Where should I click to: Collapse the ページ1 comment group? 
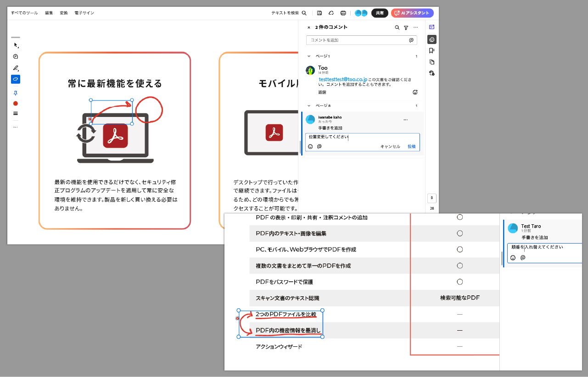(309, 56)
